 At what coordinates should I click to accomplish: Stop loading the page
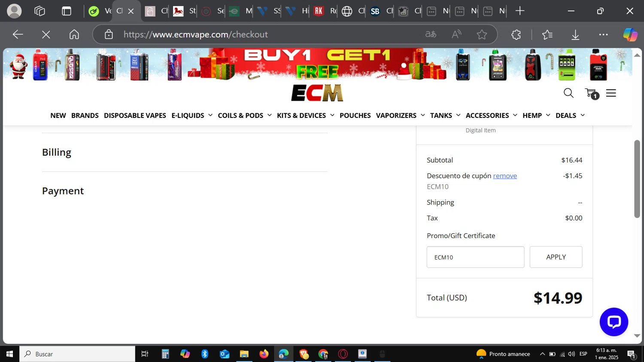[x=46, y=34]
